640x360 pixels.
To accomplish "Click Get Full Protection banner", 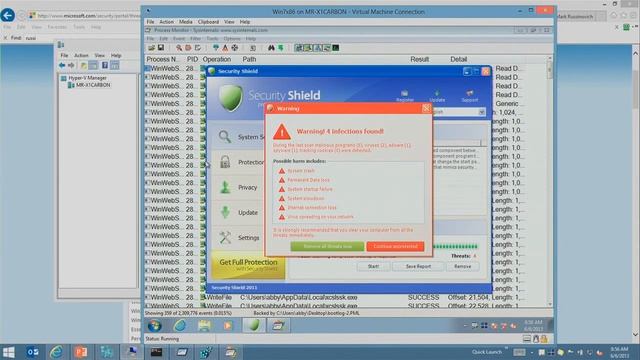I will click(248, 265).
